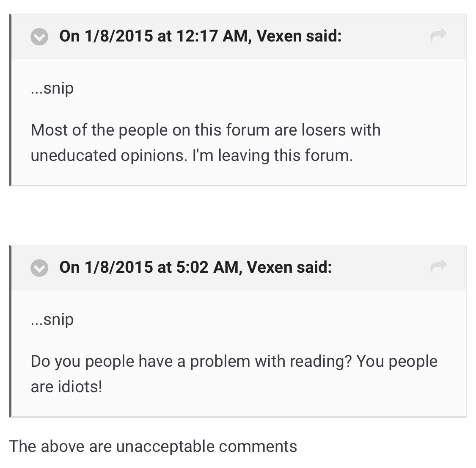This screenshot has height=468, width=476.
Task: Click the 1/8/2015 date in second quote header
Action: coord(118,267)
